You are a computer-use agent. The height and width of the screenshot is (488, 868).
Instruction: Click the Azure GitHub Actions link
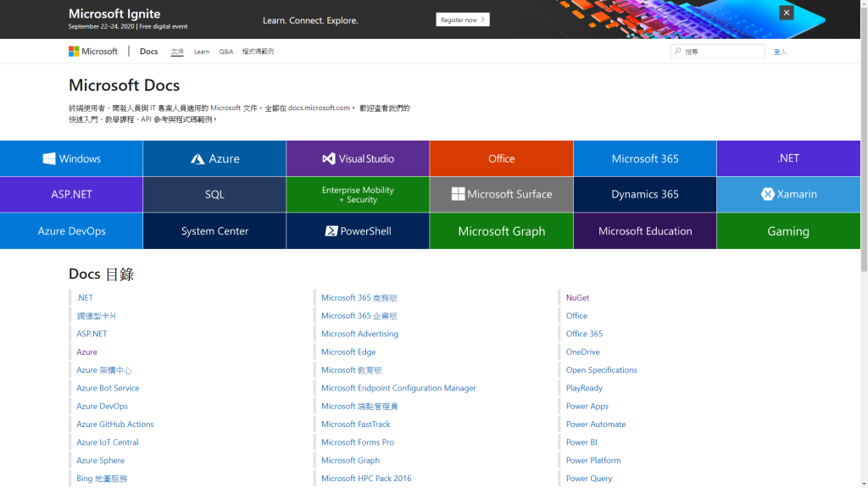tap(115, 424)
